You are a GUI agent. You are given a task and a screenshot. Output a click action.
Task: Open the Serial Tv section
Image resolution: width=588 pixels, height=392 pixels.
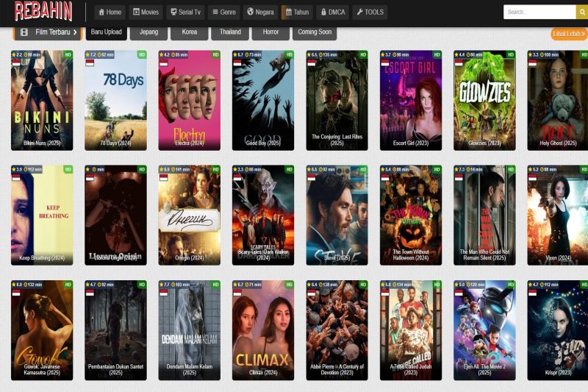click(185, 13)
